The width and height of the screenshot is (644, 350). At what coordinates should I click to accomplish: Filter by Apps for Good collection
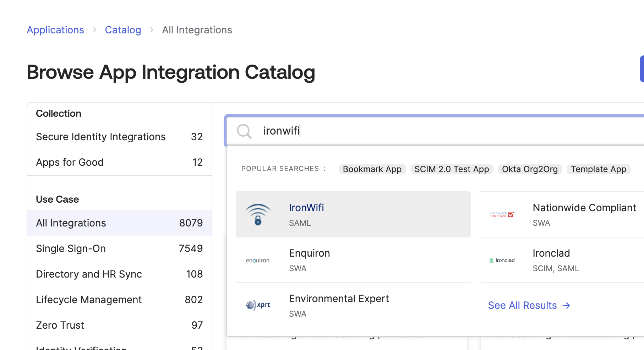119,162
